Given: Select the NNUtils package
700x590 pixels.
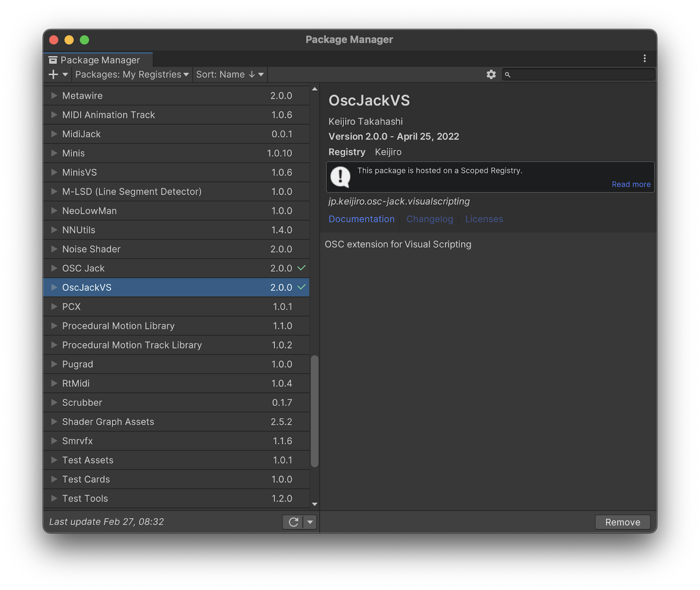Looking at the screenshot, I should [x=176, y=230].
